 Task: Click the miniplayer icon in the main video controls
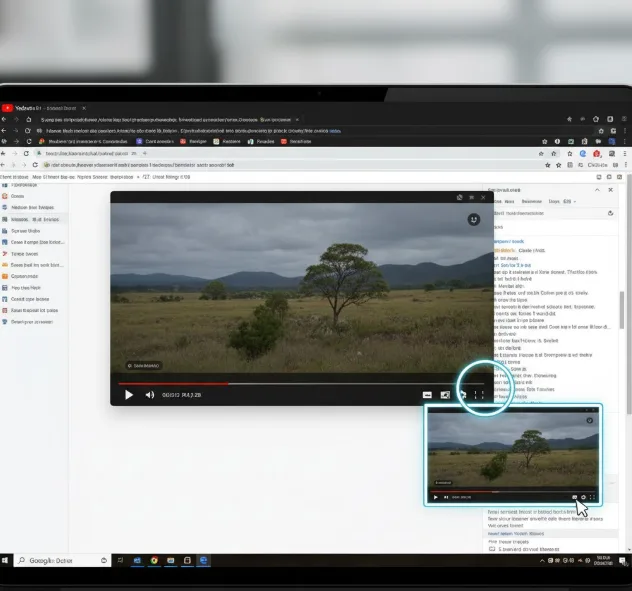coord(445,395)
